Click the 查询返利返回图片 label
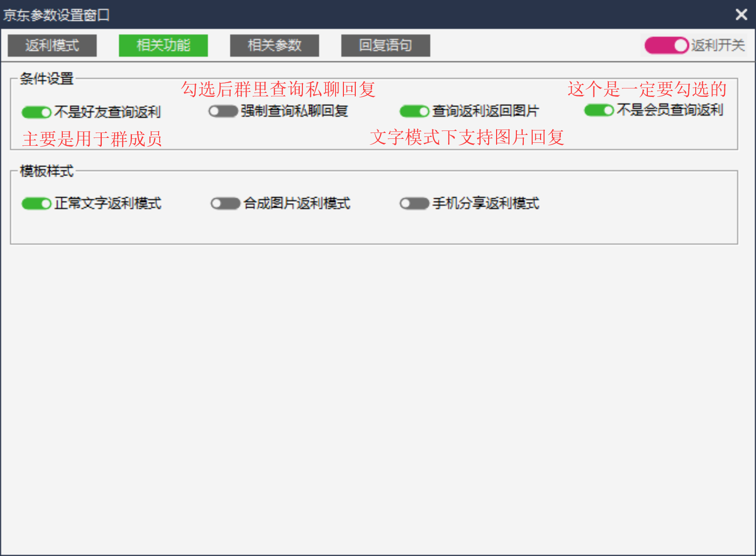This screenshot has height=556, width=756. (x=486, y=111)
